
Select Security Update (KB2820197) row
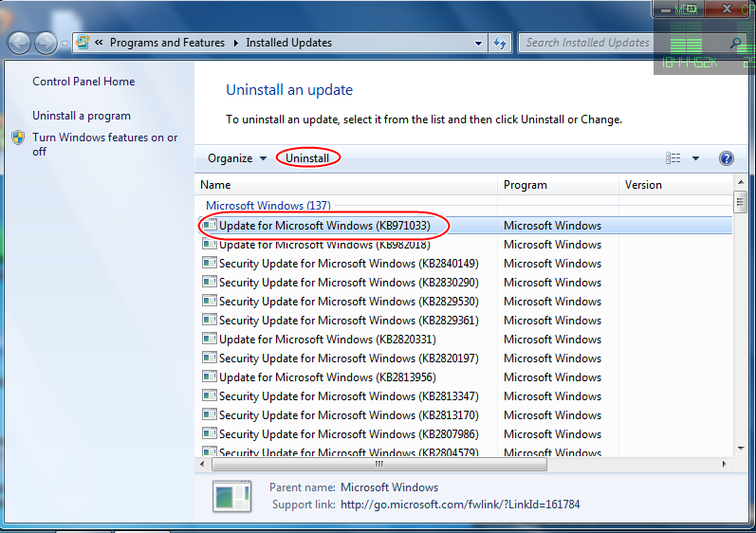pyautogui.click(x=465, y=358)
